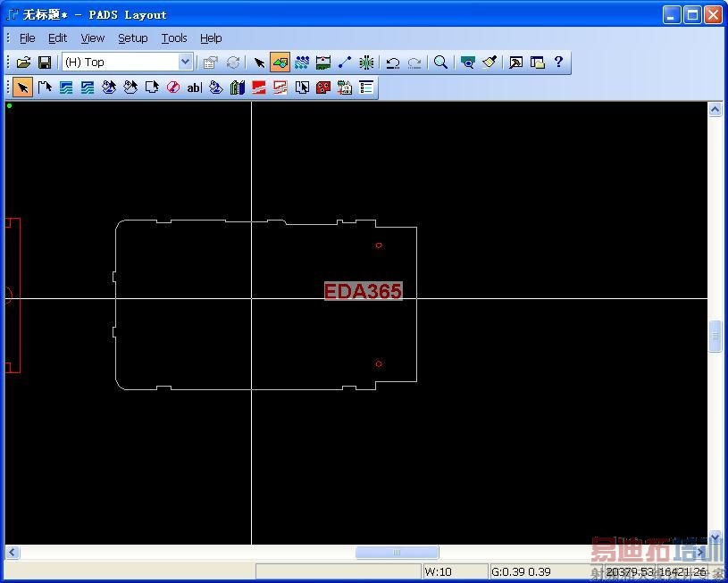Open the Tools menu
The image size is (728, 583).
click(174, 38)
